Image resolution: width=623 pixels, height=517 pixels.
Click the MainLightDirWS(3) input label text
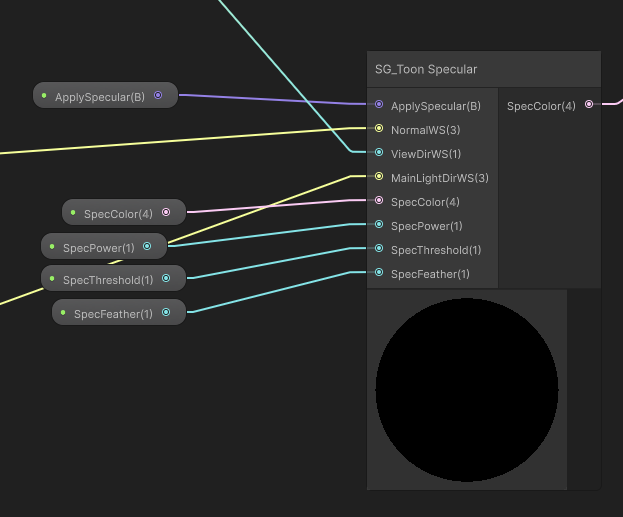click(x=440, y=178)
